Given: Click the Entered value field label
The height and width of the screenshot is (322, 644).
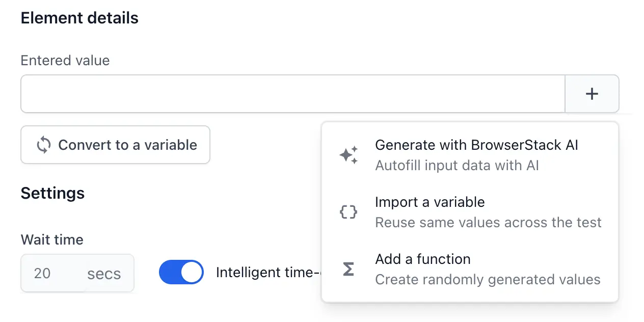Looking at the screenshot, I should pyautogui.click(x=65, y=61).
